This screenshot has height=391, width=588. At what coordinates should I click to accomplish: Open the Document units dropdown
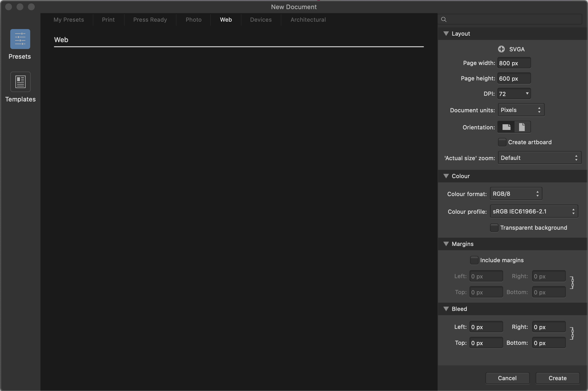pyautogui.click(x=521, y=110)
